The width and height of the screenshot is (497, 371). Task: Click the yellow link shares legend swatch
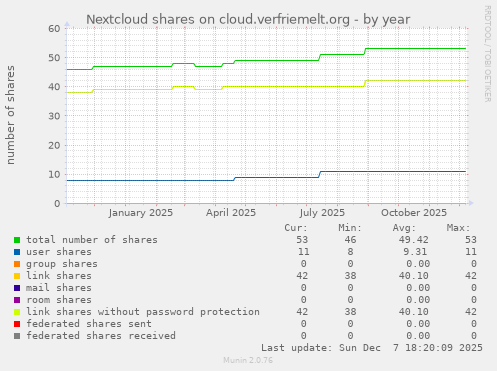click(x=17, y=276)
